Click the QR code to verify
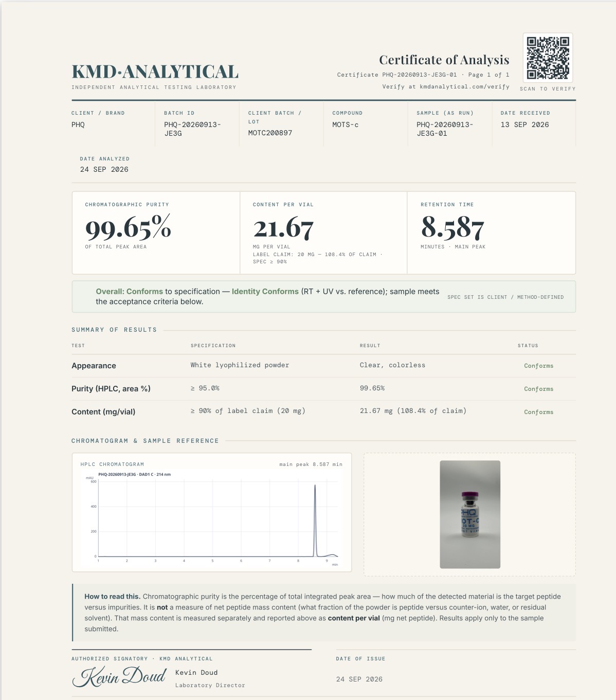The width and height of the screenshot is (616, 700). point(548,58)
